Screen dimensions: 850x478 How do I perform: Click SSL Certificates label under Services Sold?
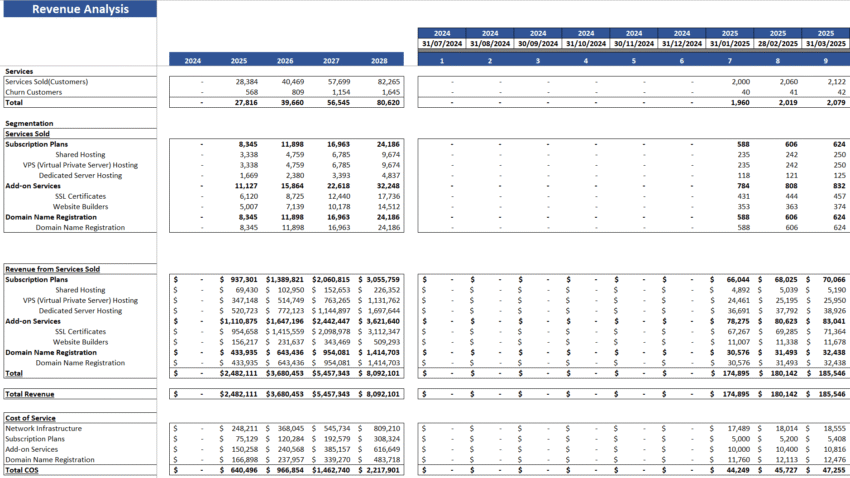pos(80,196)
